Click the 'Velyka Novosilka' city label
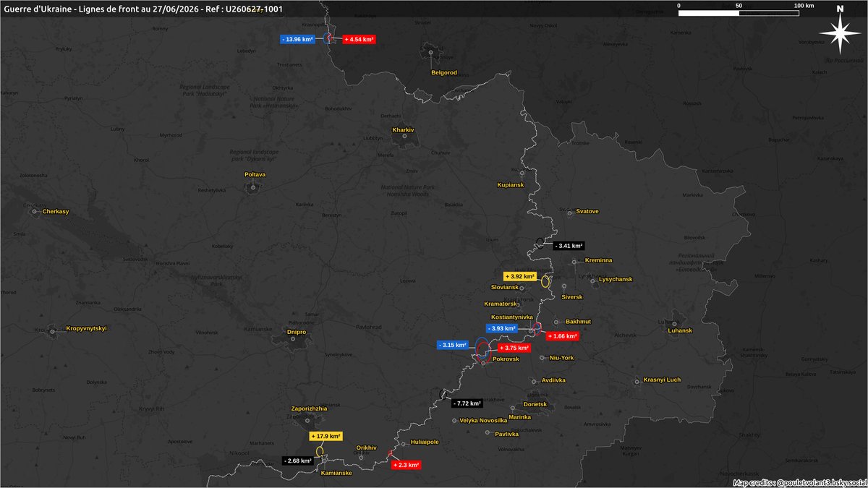 tap(483, 420)
